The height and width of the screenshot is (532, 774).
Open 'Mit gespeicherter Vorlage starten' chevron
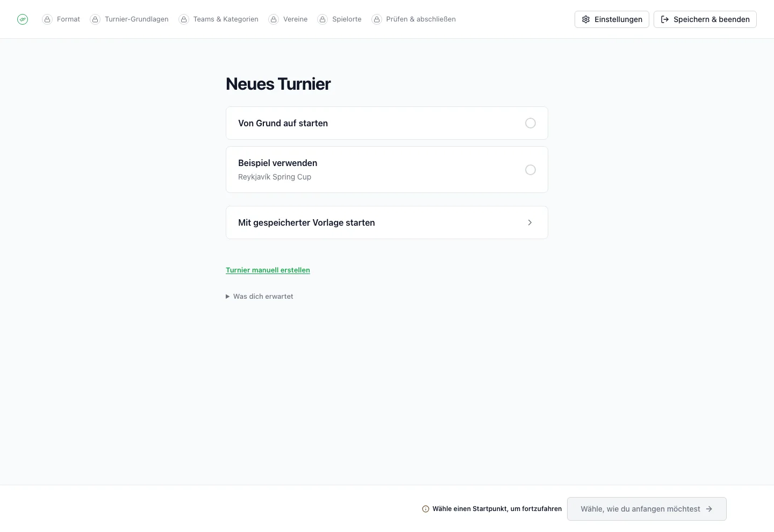(x=530, y=222)
